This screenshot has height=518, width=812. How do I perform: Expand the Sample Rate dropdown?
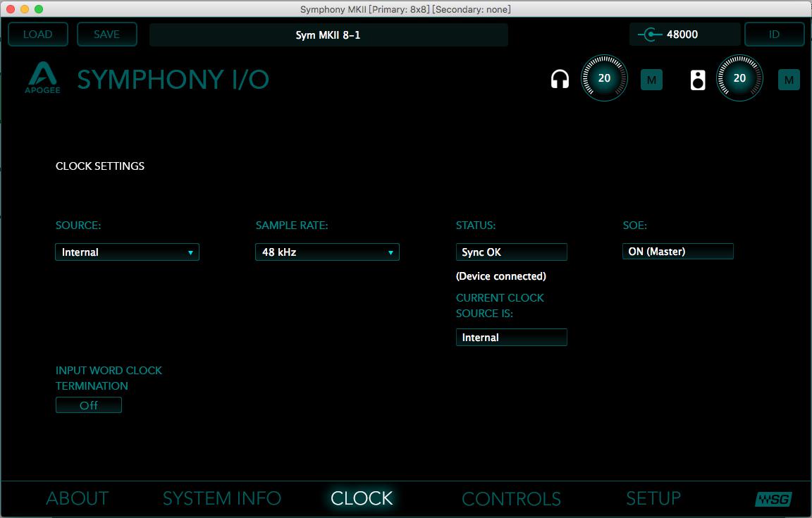[327, 252]
